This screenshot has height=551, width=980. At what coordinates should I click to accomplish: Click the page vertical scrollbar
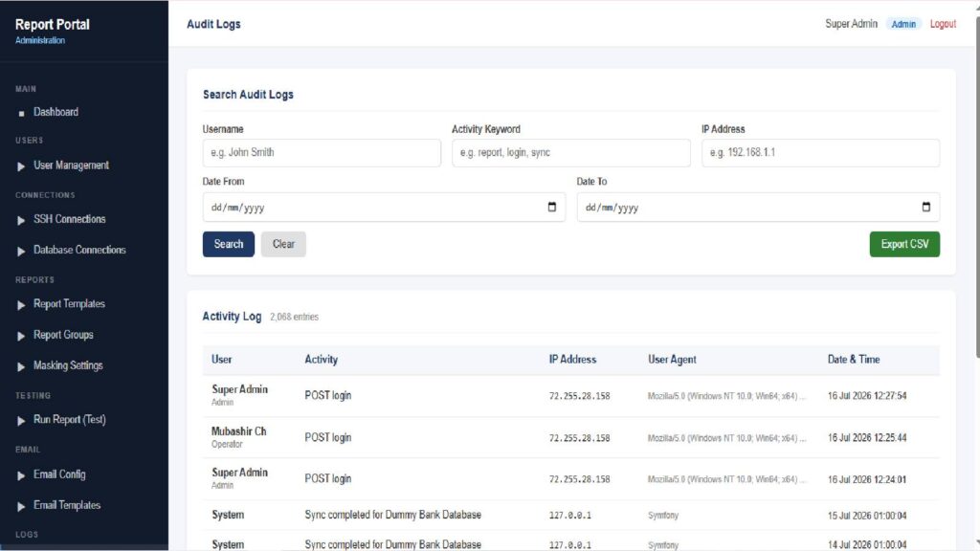point(977,187)
